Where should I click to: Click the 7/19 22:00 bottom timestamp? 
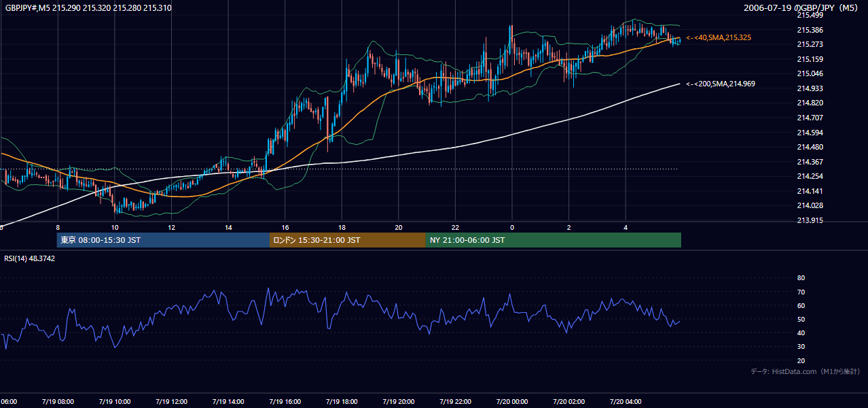(x=455, y=401)
